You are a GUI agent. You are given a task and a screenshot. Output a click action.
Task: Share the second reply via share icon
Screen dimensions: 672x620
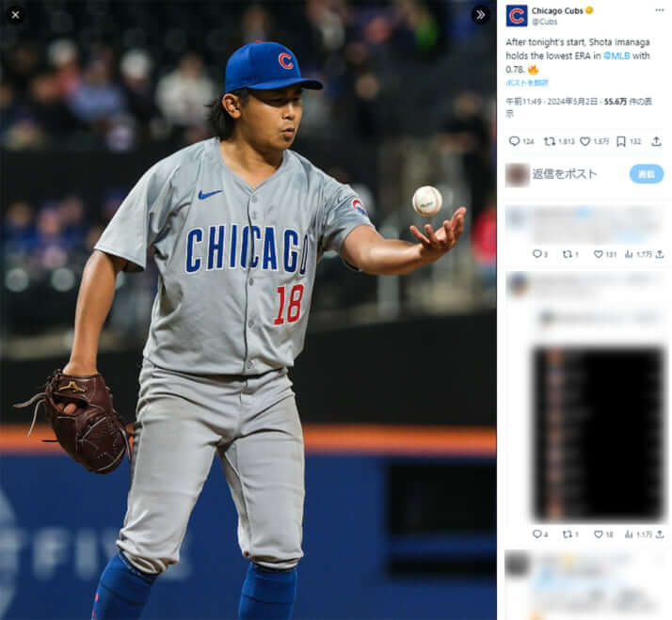pyautogui.click(x=660, y=533)
